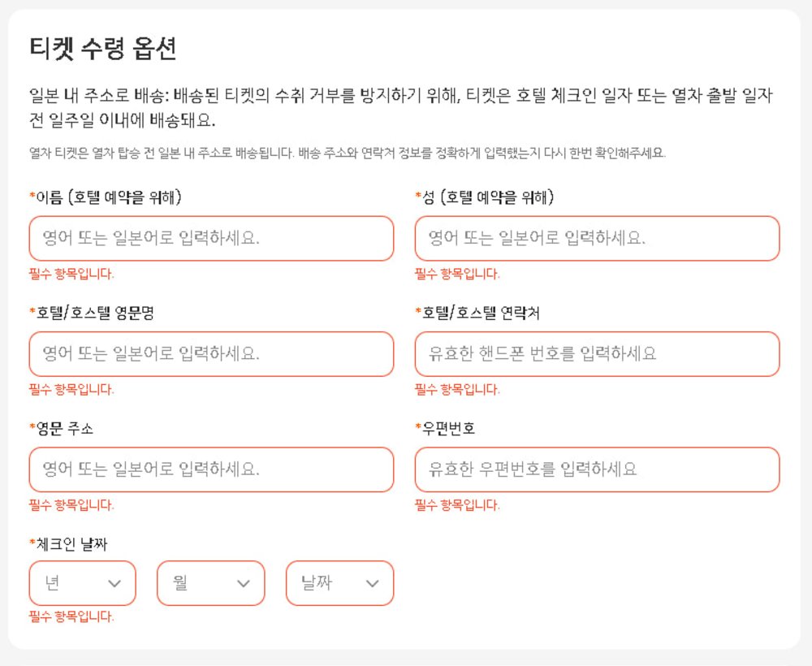Click the 호텔/호스텔 영문명 text box
The height and width of the screenshot is (666, 812).
[211, 354]
